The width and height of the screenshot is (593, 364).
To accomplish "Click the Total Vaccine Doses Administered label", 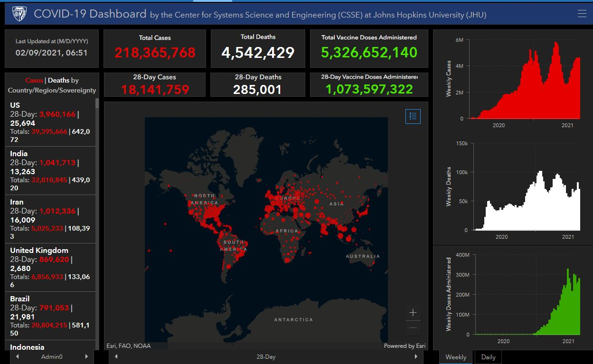I will (369, 37).
